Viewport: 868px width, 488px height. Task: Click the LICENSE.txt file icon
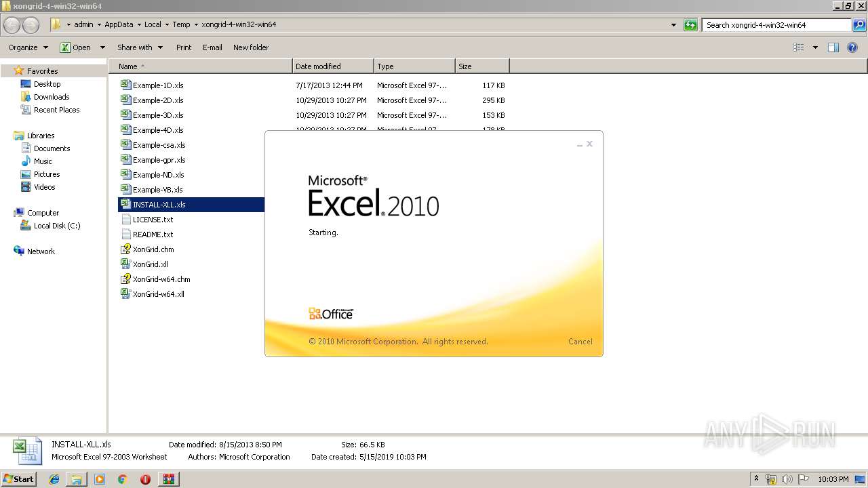[x=125, y=219]
